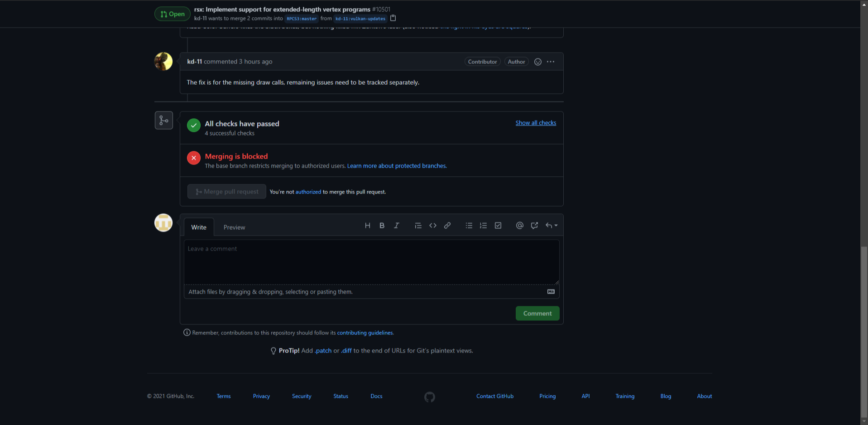
Task: Insert code snippet icon
Action: tap(433, 226)
